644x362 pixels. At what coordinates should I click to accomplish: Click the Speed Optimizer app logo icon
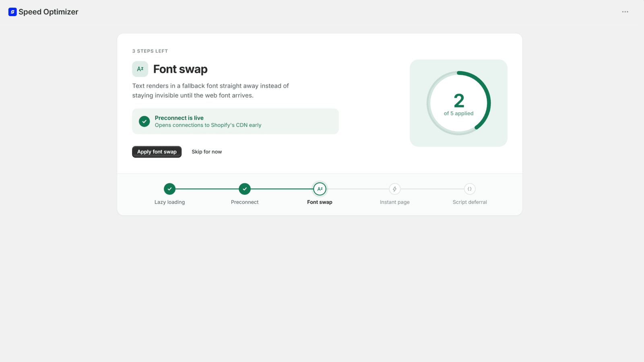12,12
